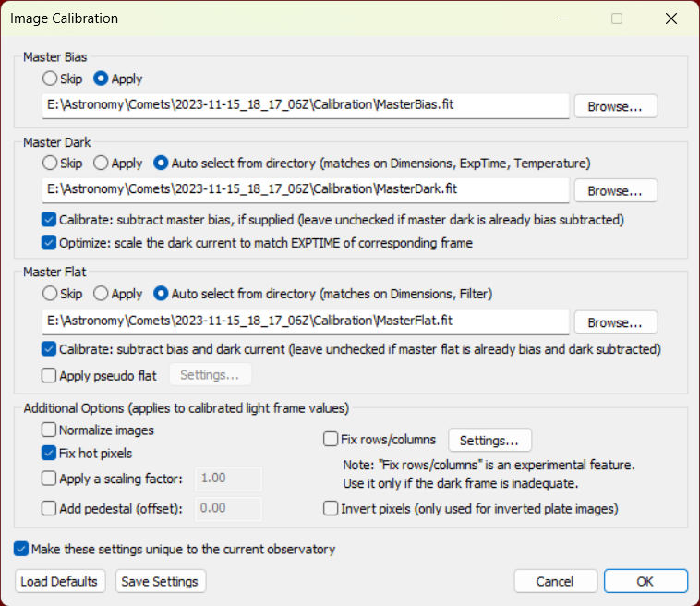This screenshot has height=606, width=700.
Task: Confirm calibration with OK button
Action: (x=646, y=581)
